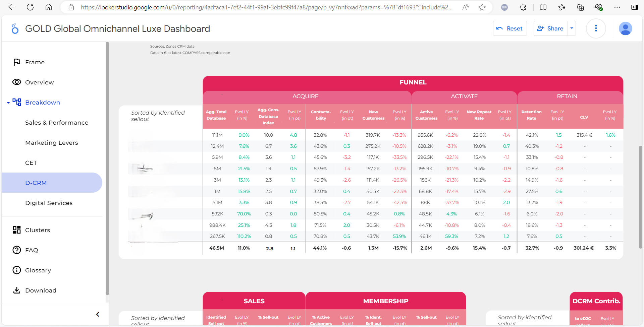Click the Share button
This screenshot has height=327, width=644.
point(551,28)
